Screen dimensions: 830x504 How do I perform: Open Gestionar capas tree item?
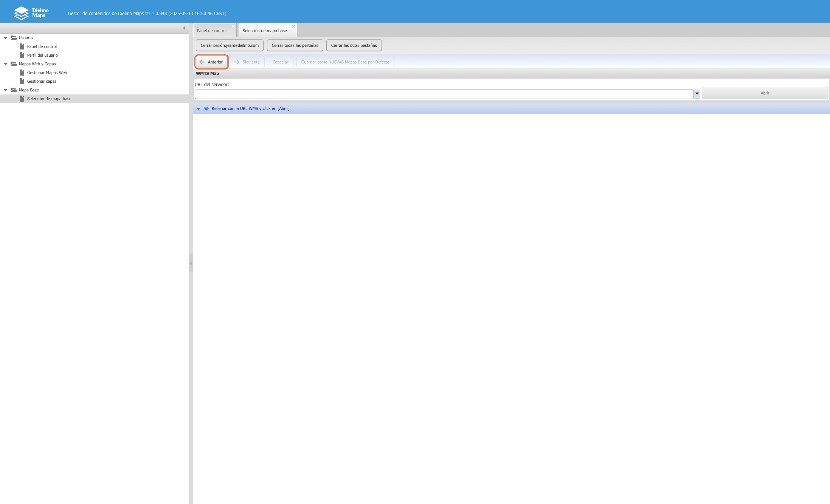point(42,81)
